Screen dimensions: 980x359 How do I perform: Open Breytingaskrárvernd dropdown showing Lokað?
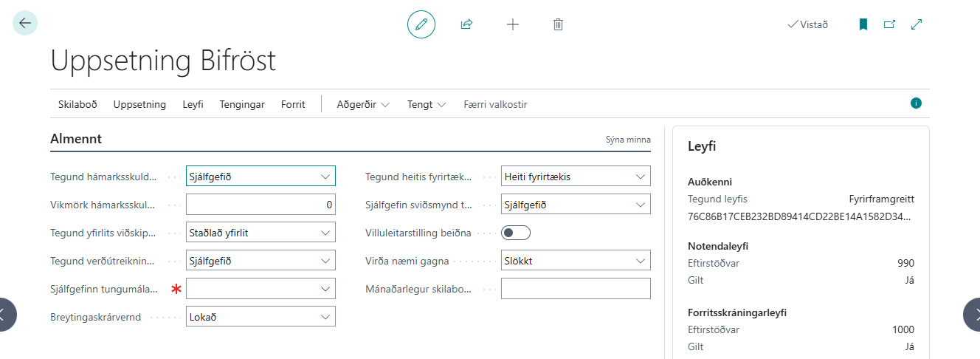point(260,316)
